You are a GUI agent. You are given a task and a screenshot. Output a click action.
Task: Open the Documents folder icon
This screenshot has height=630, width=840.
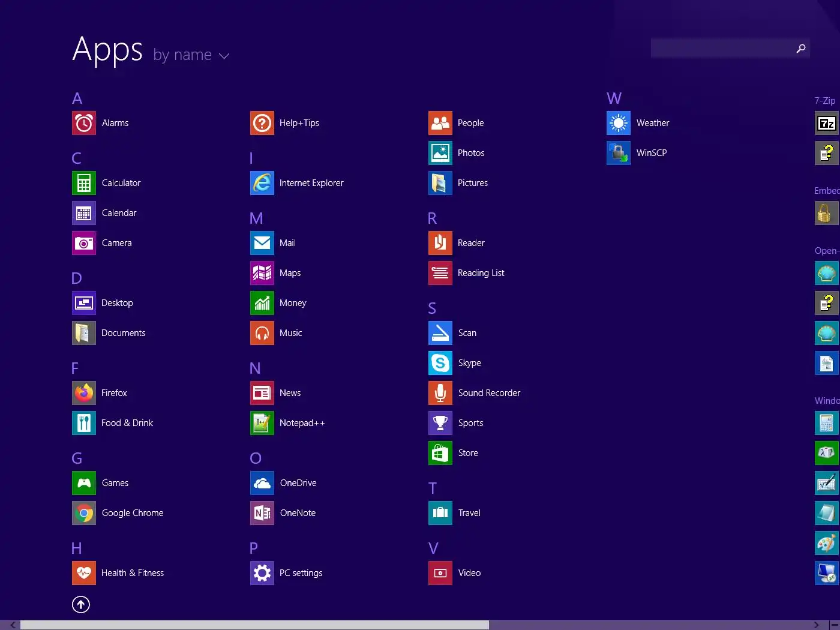pyautogui.click(x=84, y=333)
